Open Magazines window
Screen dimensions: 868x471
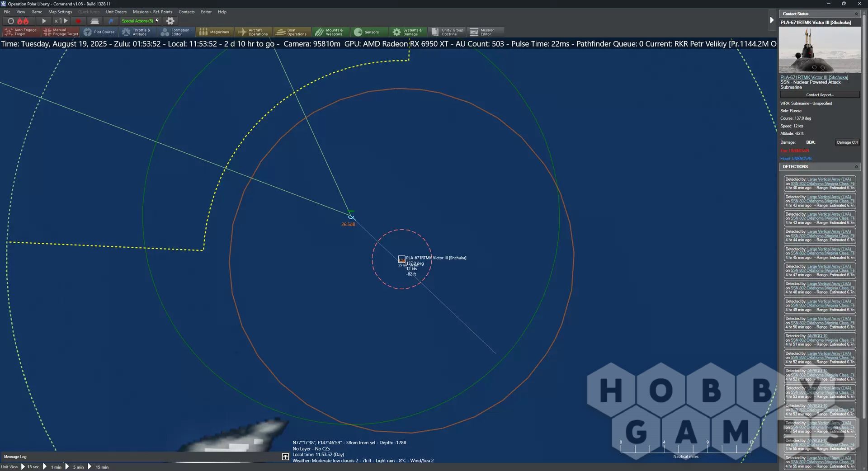click(215, 32)
